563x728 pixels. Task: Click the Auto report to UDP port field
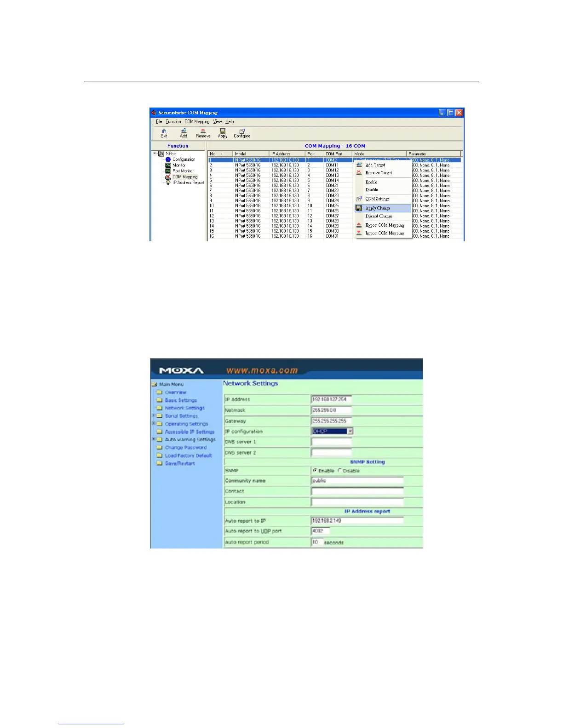[x=321, y=531]
